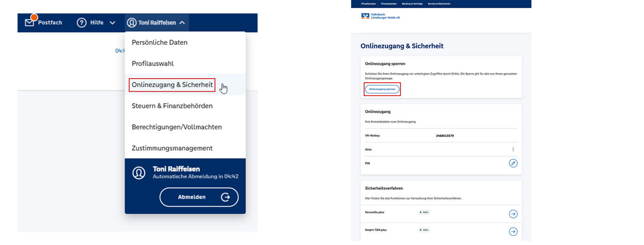Select Zustimmungsmanagement in the menu
This screenshot has width=644, height=245.
pos(185,148)
